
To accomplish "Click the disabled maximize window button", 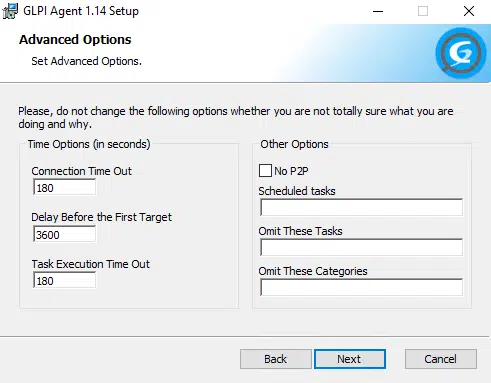I will (423, 11).
